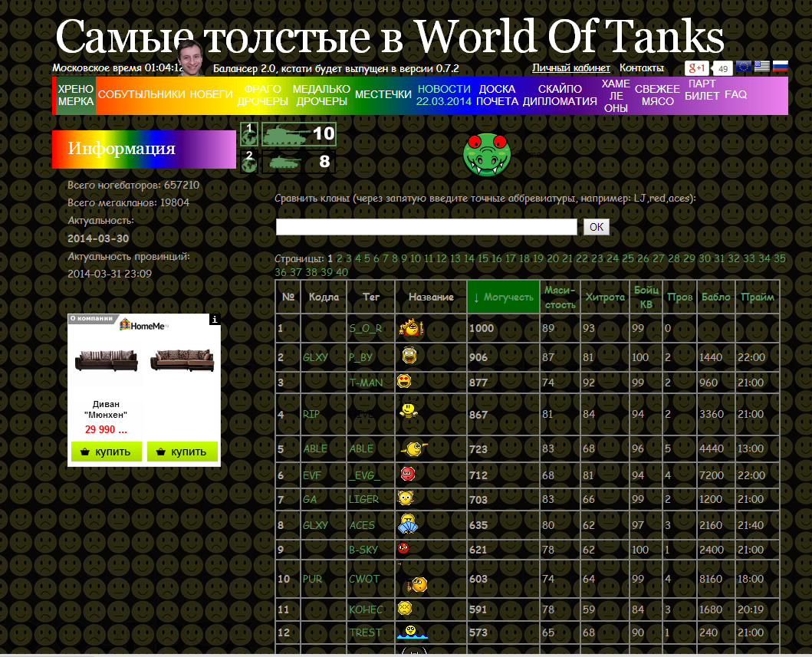Go to page 10 of clan list
This screenshot has width=812, height=657.
pos(416,258)
